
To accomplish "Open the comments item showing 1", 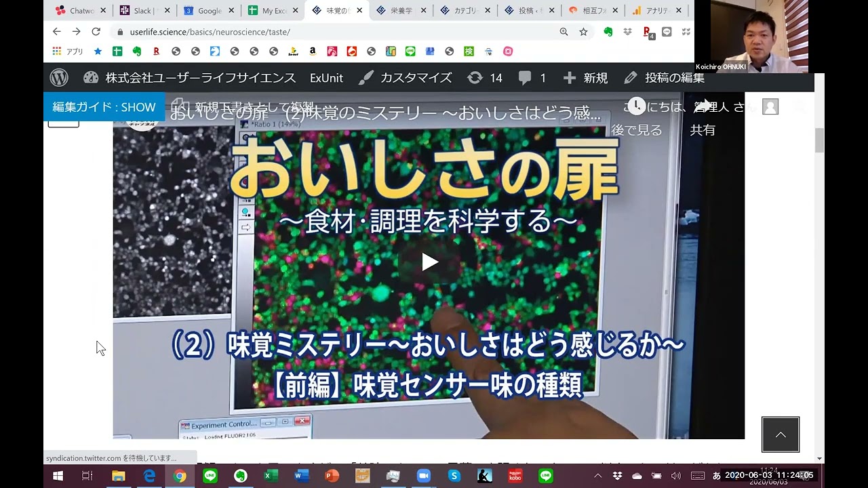I will point(532,78).
